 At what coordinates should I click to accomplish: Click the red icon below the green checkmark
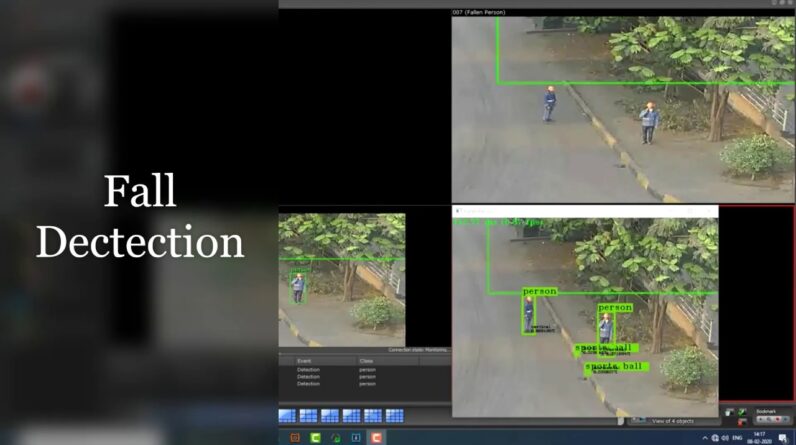click(x=742, y=421)
